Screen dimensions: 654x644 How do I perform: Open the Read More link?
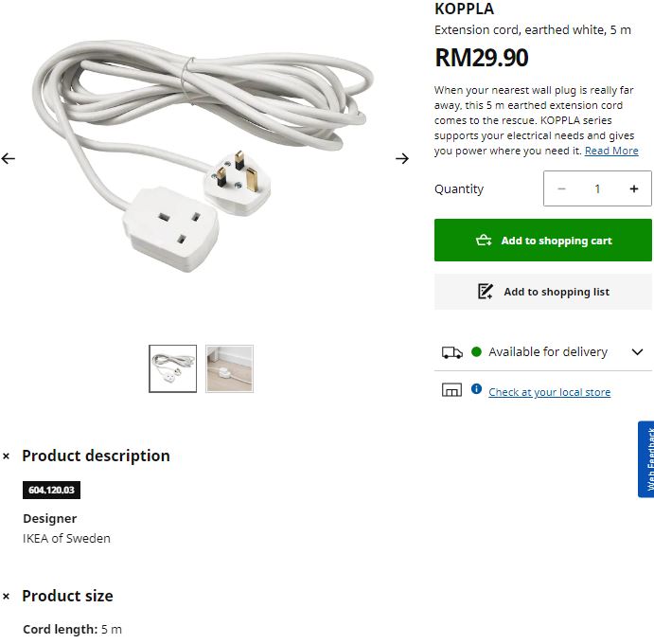(x=611, y=151)
